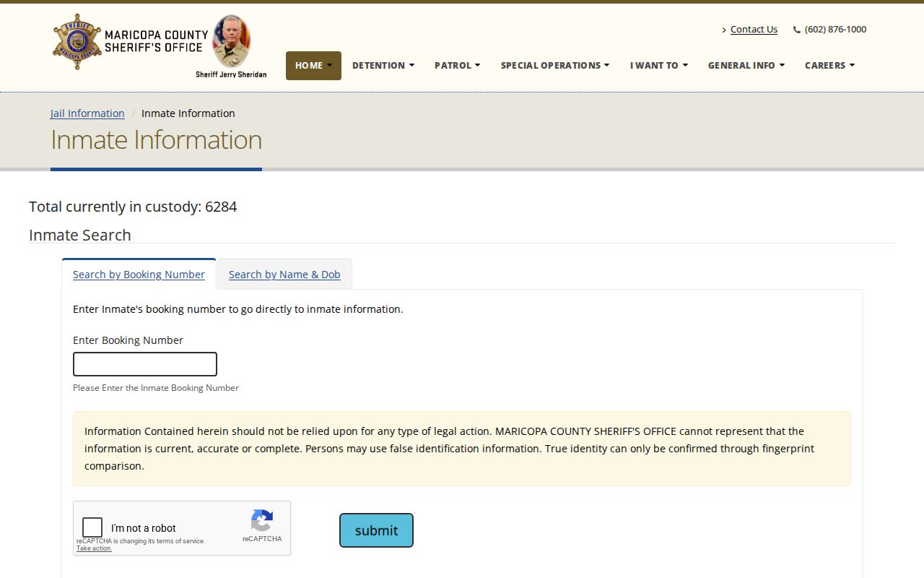Expand the Patrol menu

tap(457, 65)
